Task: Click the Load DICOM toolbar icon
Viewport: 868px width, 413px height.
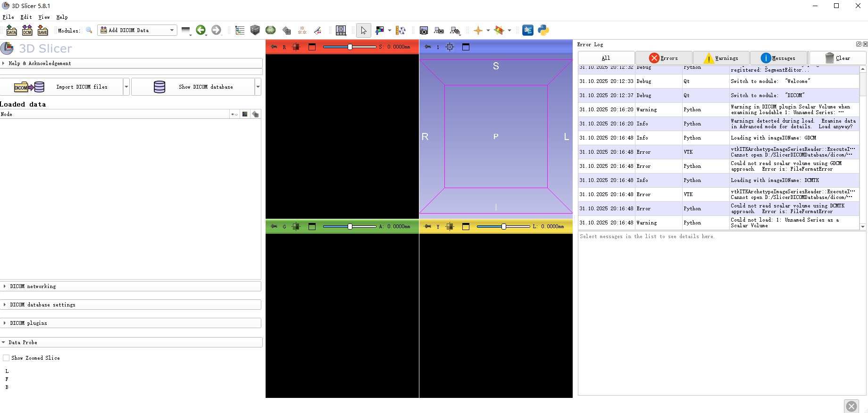Action: point(27,31)
